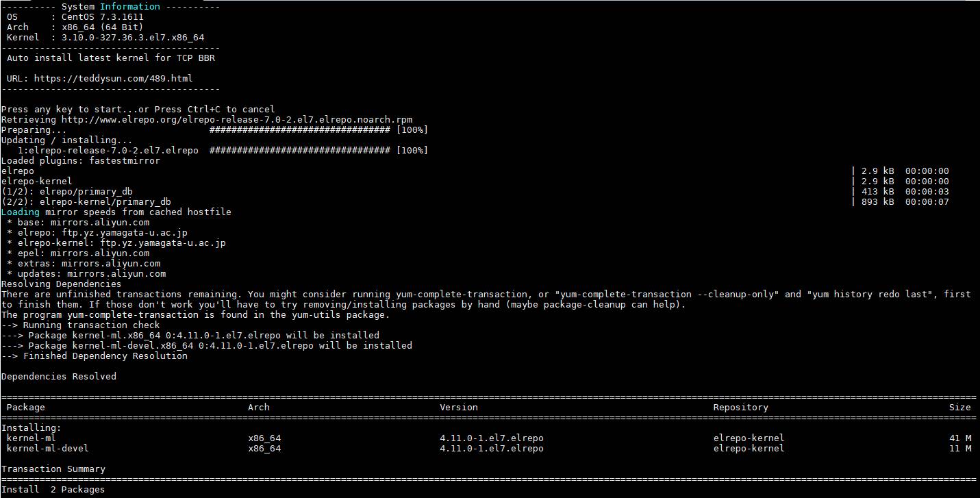Click '* epel: mirrors.aliyun.com' line

click(78, 253)
